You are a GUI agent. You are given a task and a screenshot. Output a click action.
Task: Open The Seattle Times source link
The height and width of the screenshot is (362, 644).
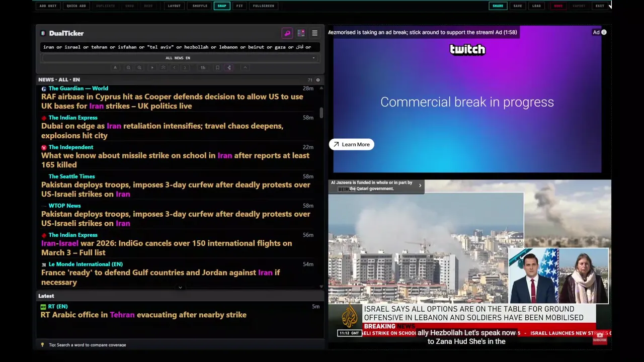[x=71, y=176]
